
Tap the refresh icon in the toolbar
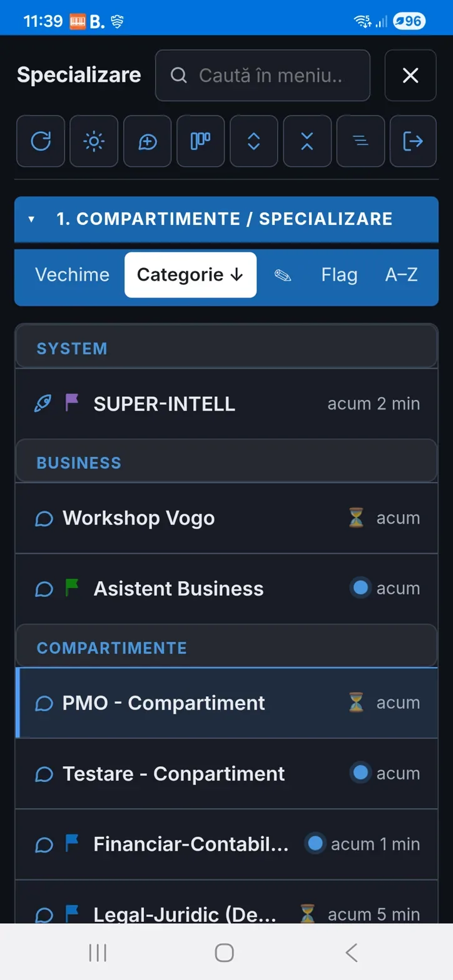(41, 141)
